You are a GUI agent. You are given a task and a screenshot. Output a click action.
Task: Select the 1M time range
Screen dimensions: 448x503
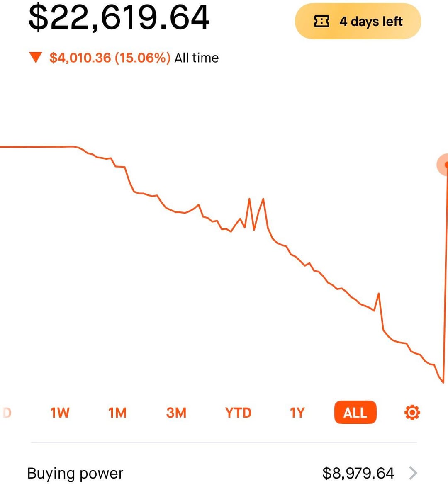tap(117, 413)
